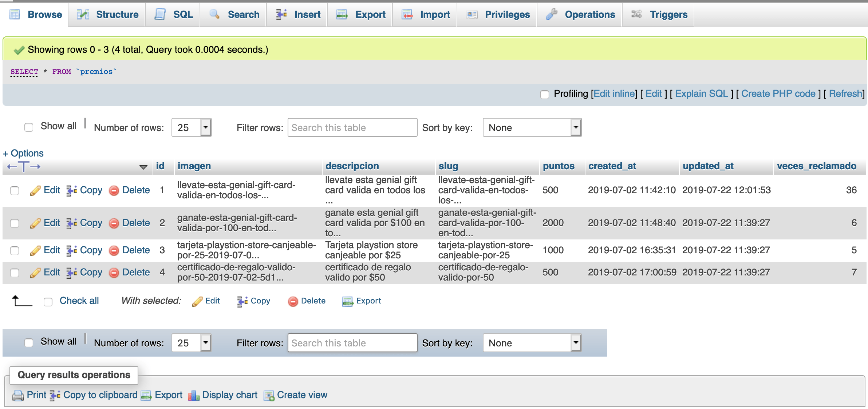Image resolution: width=868 pixels, height=409 pixels.
Task: Click the Create view icon
Action: [269, 395]
